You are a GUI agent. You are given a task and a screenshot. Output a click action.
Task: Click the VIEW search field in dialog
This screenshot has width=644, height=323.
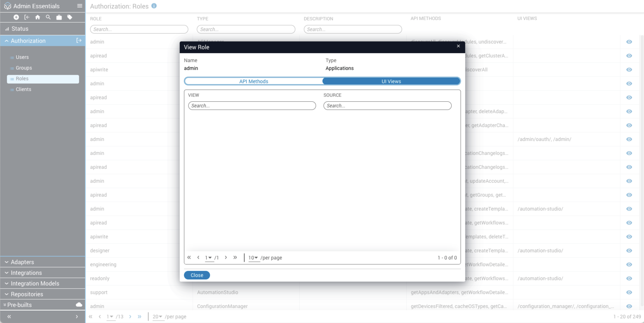pos(252,105)
